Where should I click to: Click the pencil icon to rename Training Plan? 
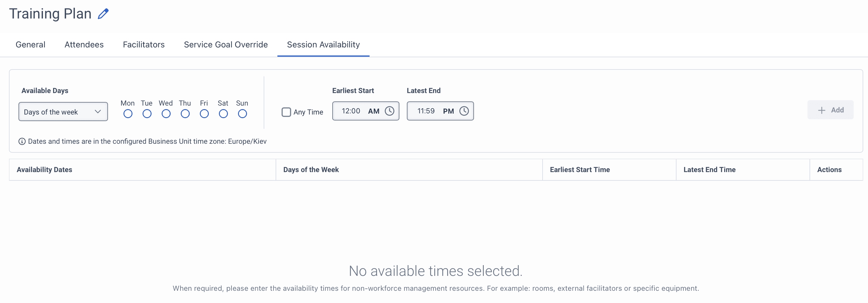[103, 13]
